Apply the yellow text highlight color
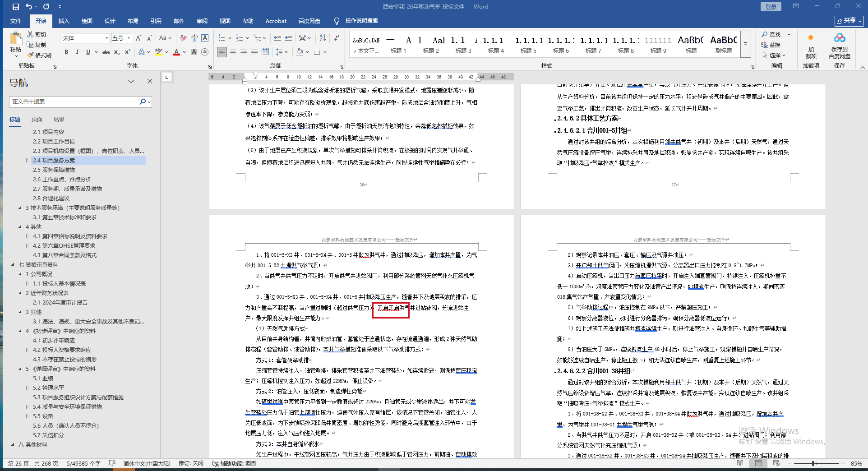This screenshot has height=471, width=868. pos(159,52)
